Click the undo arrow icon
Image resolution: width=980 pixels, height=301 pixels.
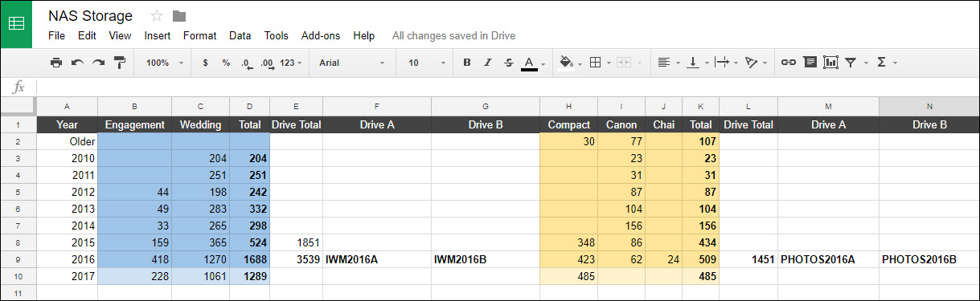(77, 63)
